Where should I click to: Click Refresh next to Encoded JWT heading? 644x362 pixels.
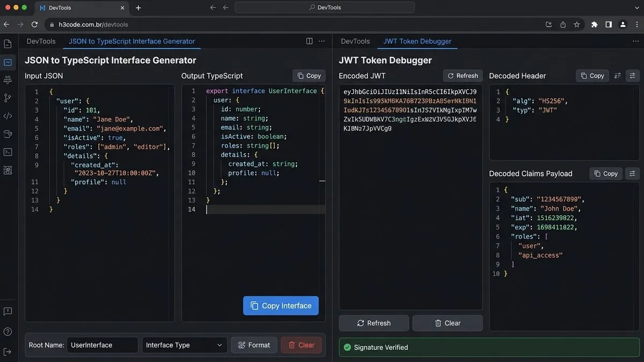(463, 76)
